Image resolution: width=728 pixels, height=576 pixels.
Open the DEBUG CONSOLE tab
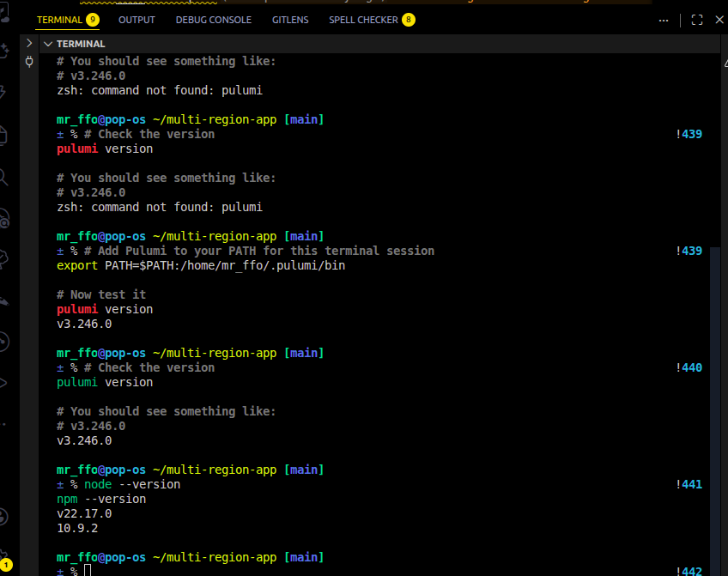214,20
